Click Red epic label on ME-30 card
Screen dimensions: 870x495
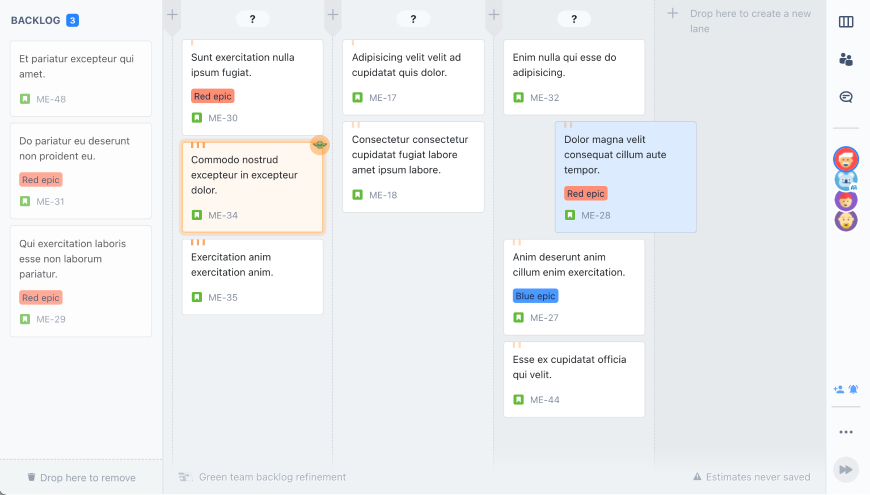pyautogui.click(x=212, y=96)
